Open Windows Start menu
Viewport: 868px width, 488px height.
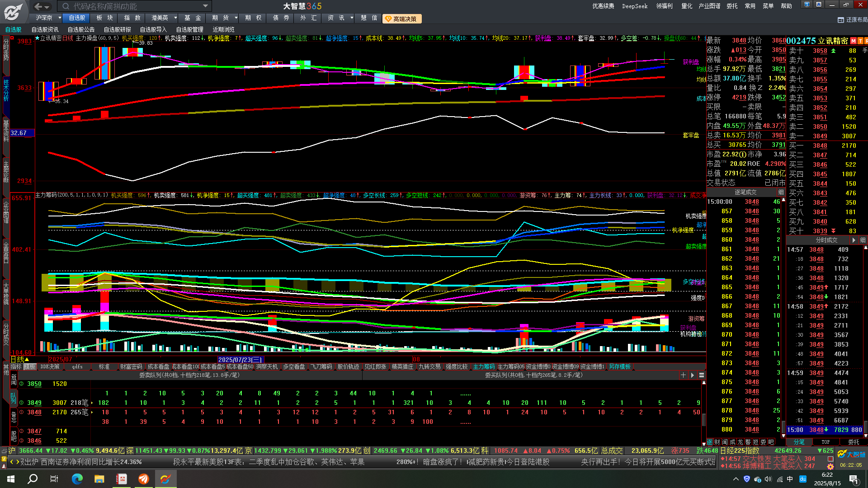click(11, 479)
